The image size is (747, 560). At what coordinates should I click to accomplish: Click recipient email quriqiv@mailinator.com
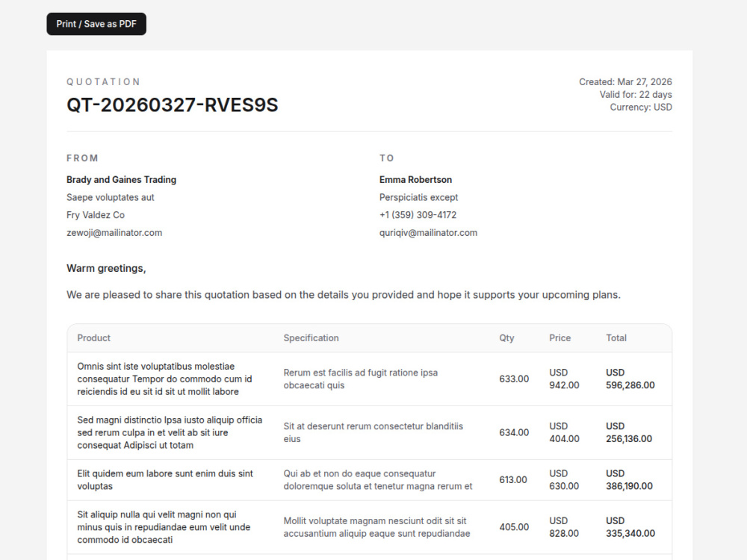click(428, 232)
